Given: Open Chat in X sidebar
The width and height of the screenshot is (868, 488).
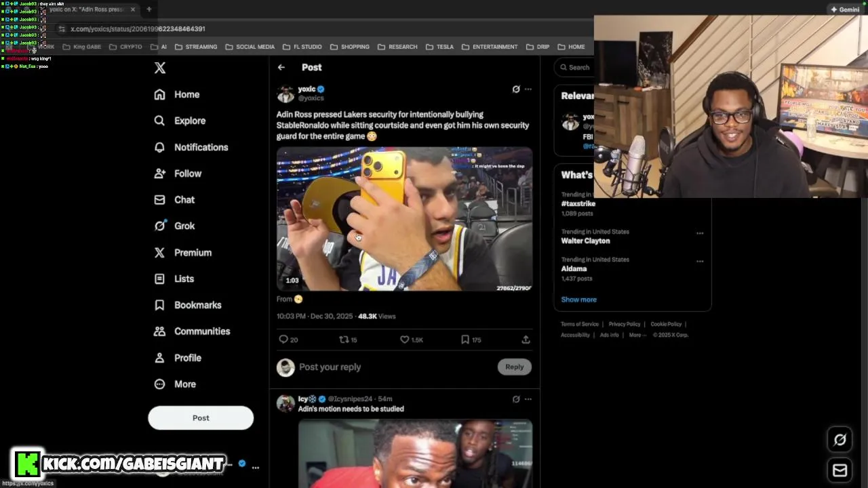Looking at the screenshot, I should (x=174, y=200).
